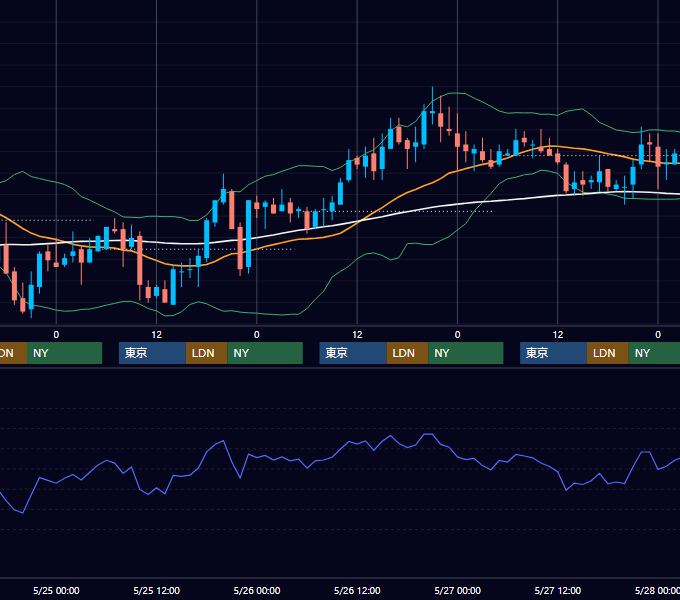Select 東京 session block above 5/26 12:00
The height and width of the screenshot is (600, 680).
[353, 353]
